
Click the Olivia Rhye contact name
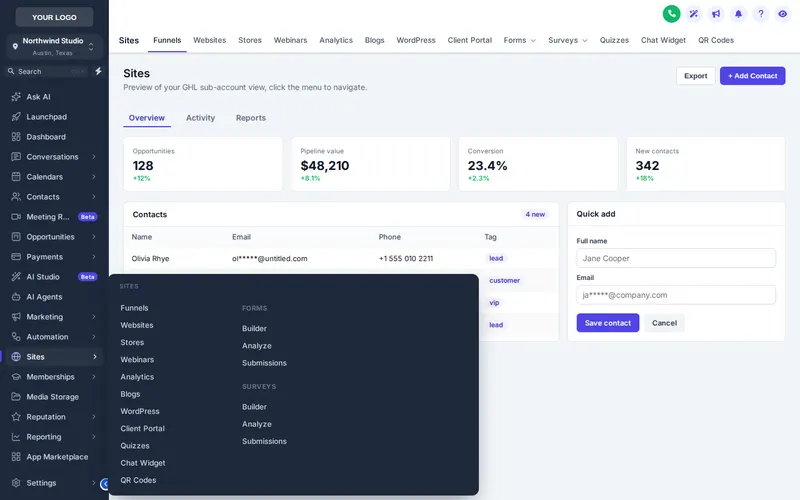150,258
